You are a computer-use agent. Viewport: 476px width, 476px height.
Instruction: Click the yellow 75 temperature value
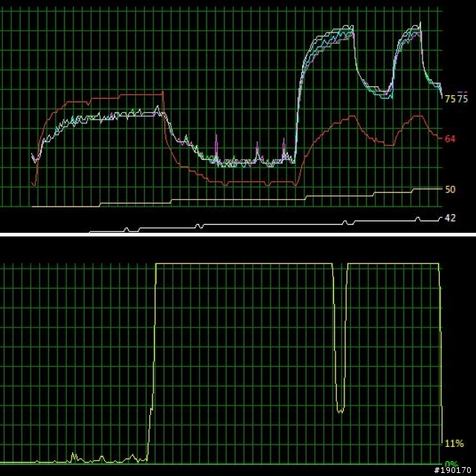pyautogui.click(x=451, y=99)
